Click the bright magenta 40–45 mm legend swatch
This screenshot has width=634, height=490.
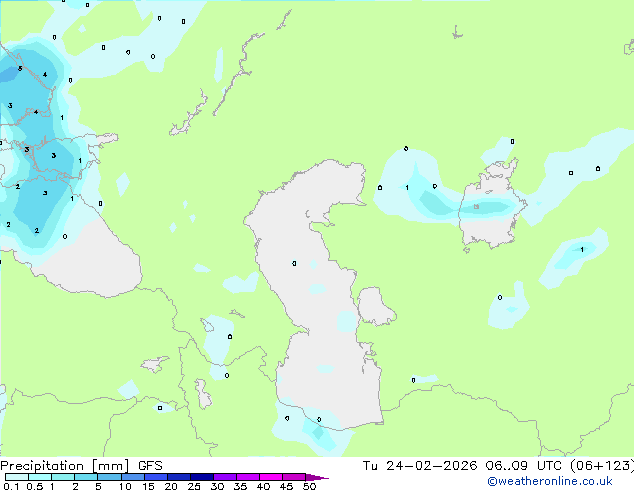click(x=271, y=477)
